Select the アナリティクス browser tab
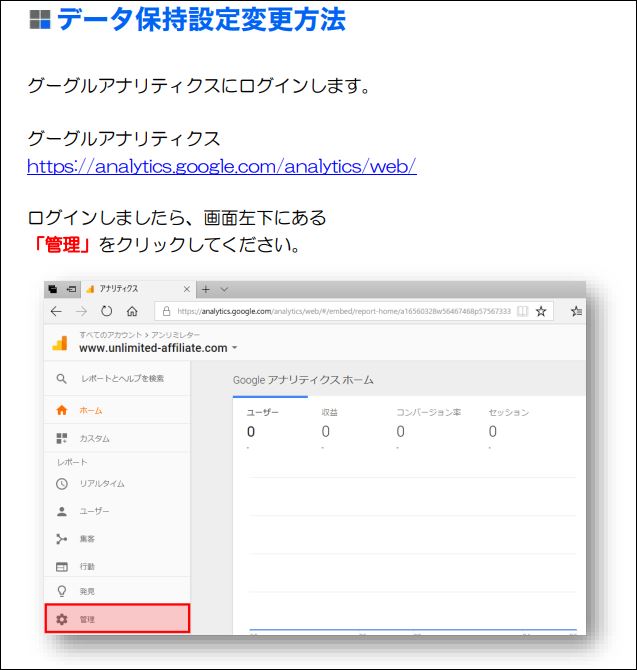 pos(138,289)
